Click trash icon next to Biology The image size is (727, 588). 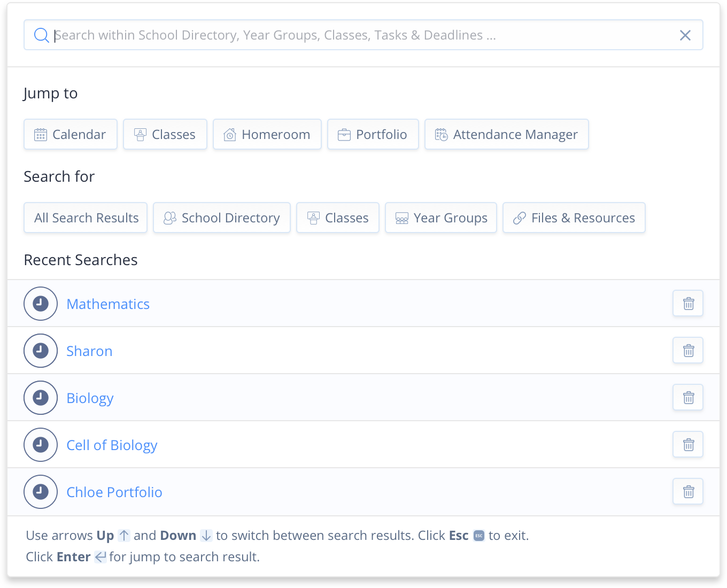click(x=688, y=398)
